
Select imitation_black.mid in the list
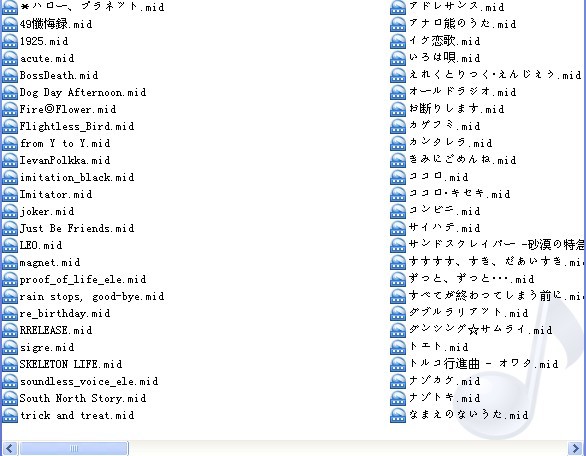(x=77, y=177)
